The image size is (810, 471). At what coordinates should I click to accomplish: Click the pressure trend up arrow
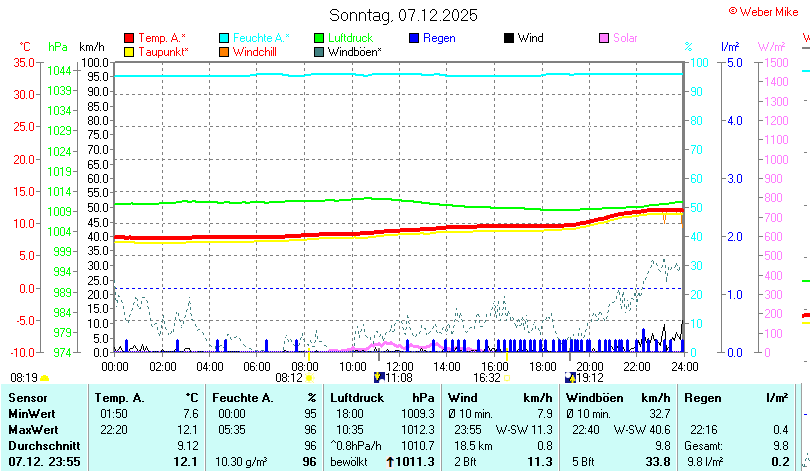click(x=390, y=462)
